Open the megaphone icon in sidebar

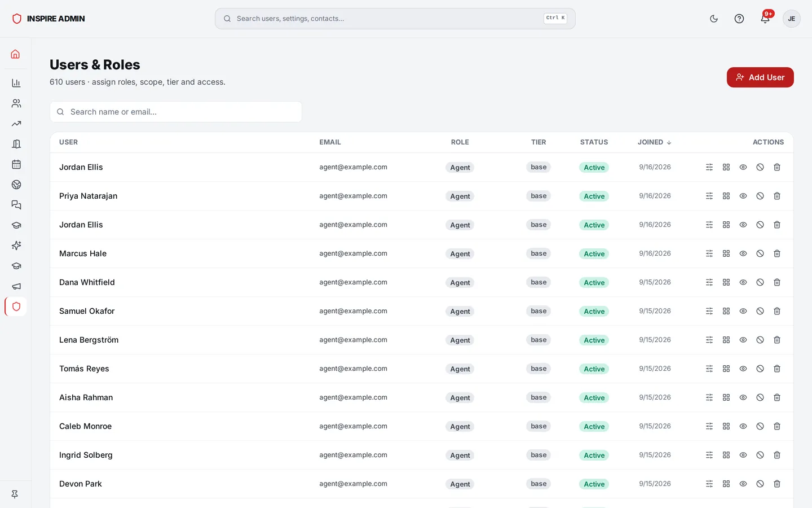click(16, 286)
